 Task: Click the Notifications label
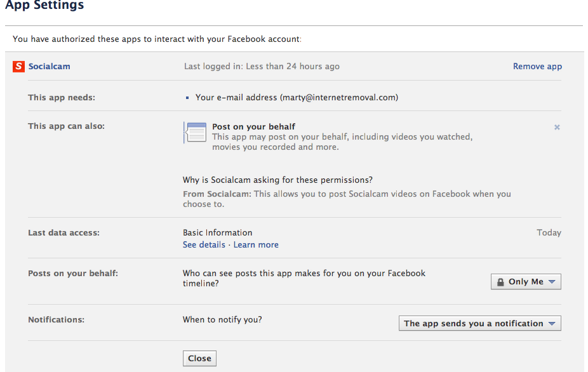pyautogui.click(x=57, y=319)
